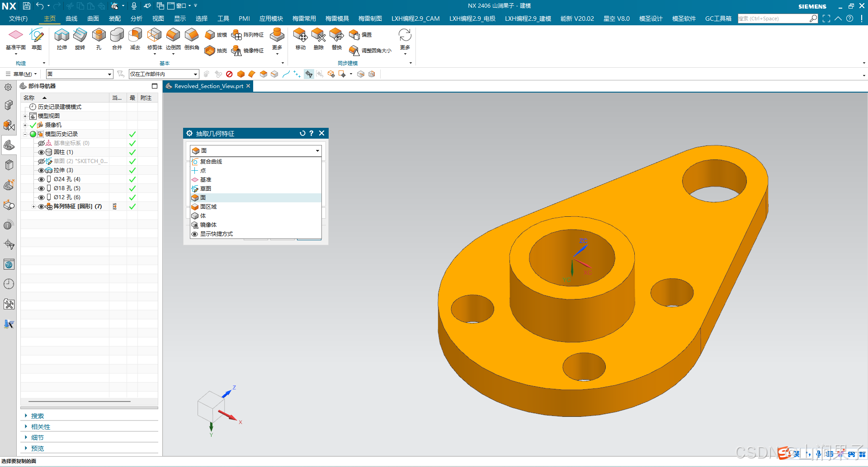Viewport: 868px width, 467px height.
Task: Select the 拉伸 extrude tool
Action: tap(62, 39)
